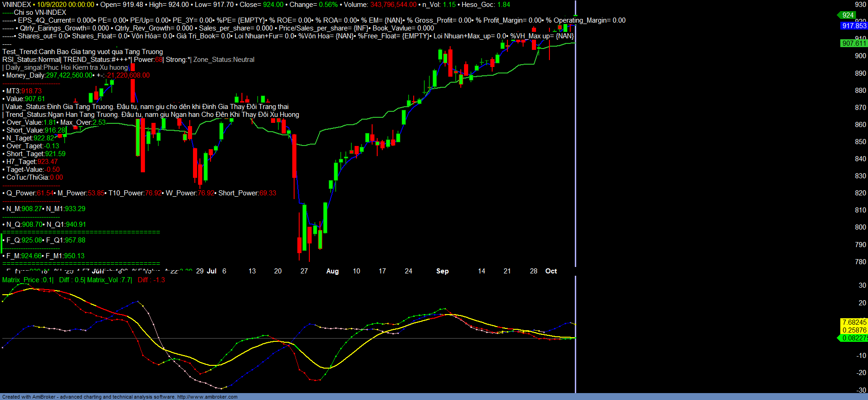Screen dimensions: 868x400
Task: Click the green 924 price label
Action: pyautogui.click(x=848, y=15)
